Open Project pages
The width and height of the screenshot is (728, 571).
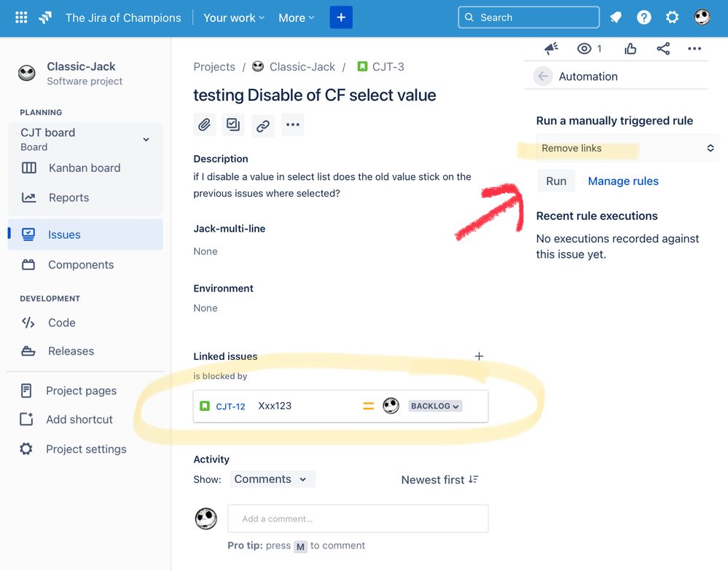(x=81, y=391)
